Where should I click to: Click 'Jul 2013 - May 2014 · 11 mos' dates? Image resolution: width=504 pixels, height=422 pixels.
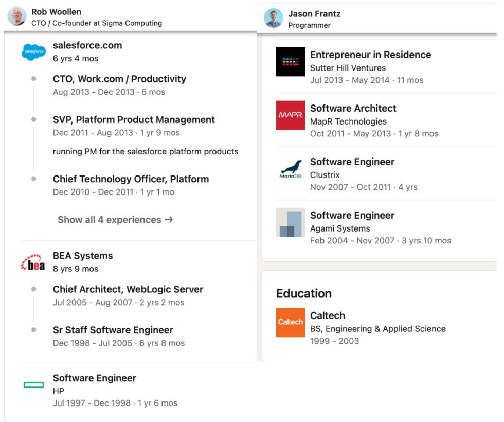pyautogui.click(x=366, y=80)
